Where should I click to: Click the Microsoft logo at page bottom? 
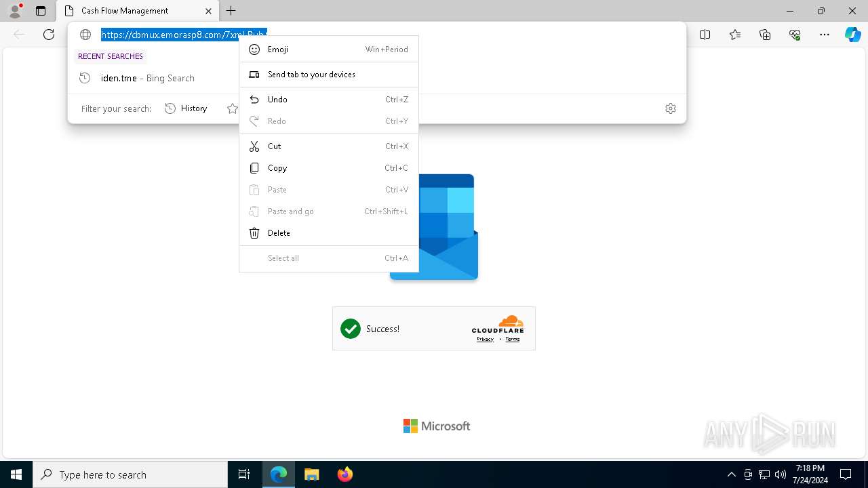437,426
